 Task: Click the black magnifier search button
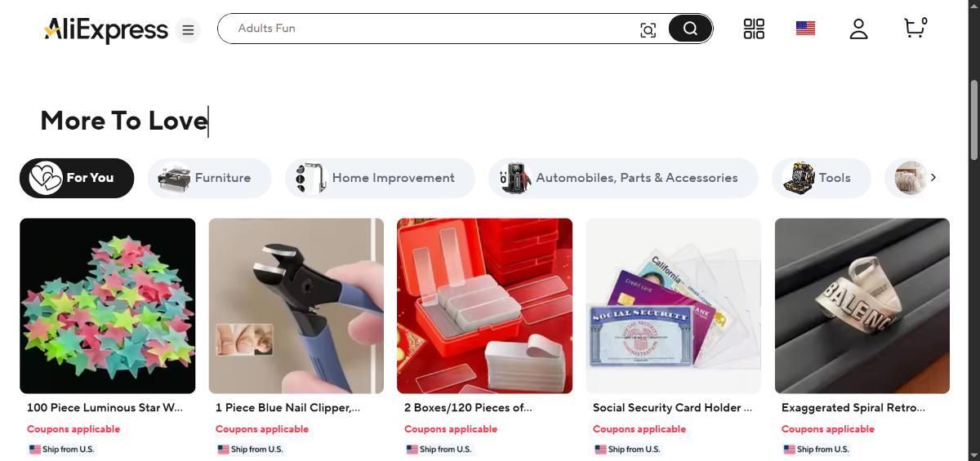click(x=690, y=29)
